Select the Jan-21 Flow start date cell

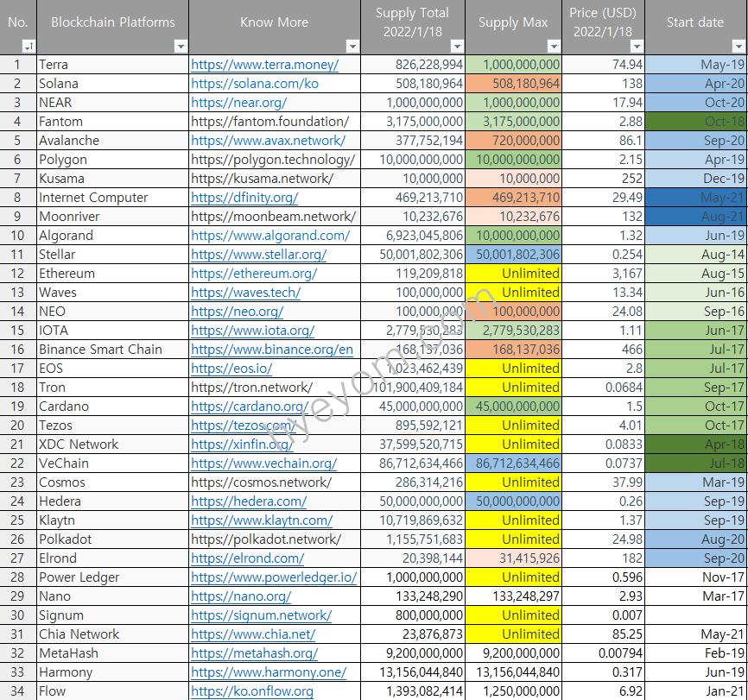pos(696,691)
